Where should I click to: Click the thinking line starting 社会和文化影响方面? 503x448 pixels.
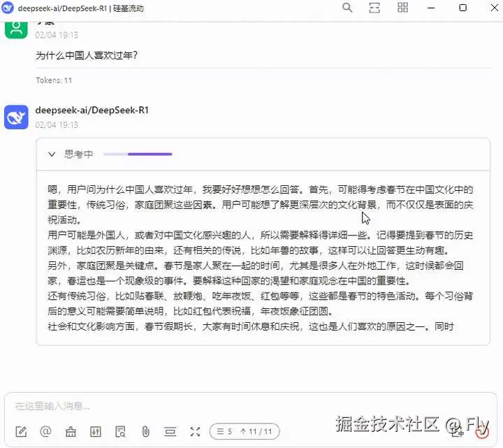[251, 326]
